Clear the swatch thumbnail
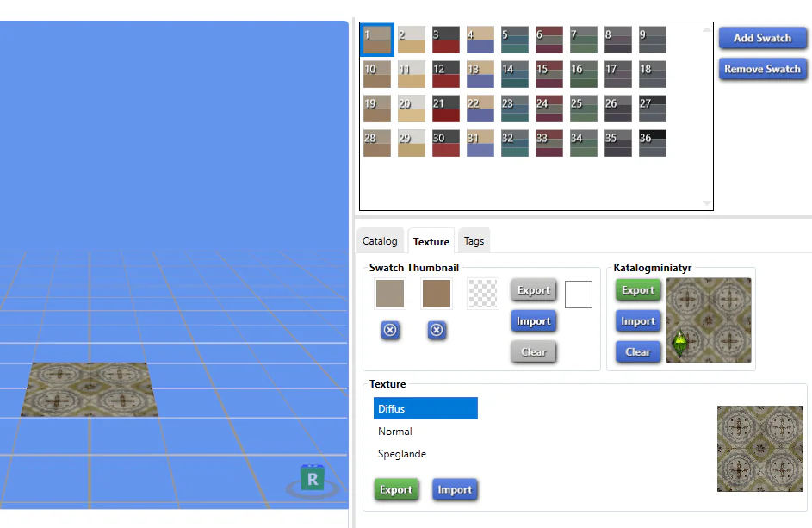The width and height of the screenshot is (812, 528). click(533, 351)
